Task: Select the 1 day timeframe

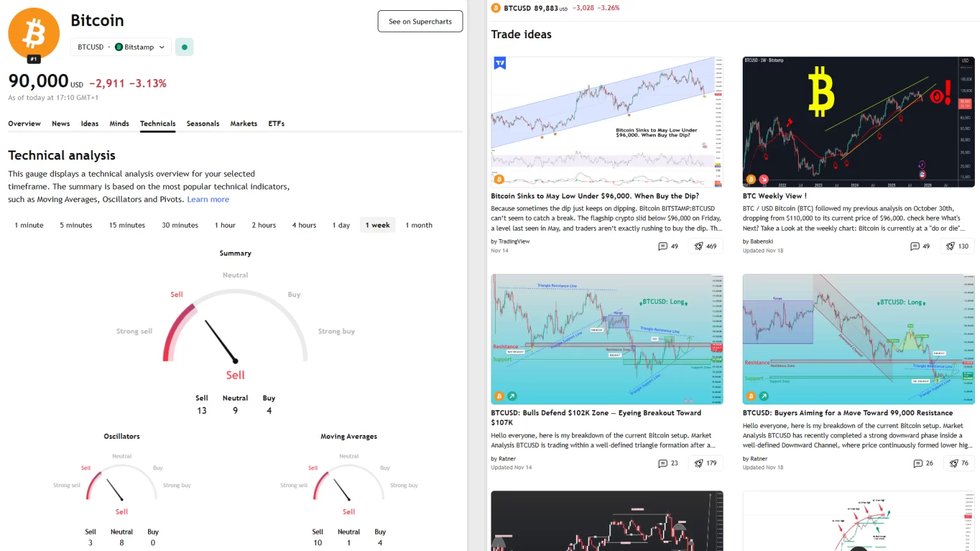Action: coord(341,225)
